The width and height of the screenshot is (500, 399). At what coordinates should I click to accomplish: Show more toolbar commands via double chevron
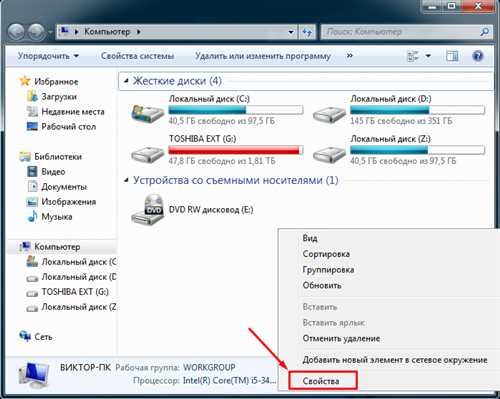349,56
